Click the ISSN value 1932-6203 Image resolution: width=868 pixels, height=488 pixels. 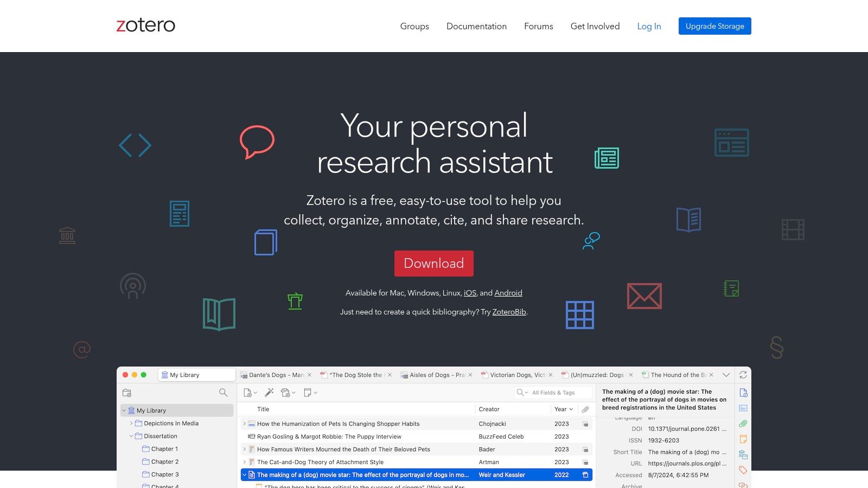(663, 440)
